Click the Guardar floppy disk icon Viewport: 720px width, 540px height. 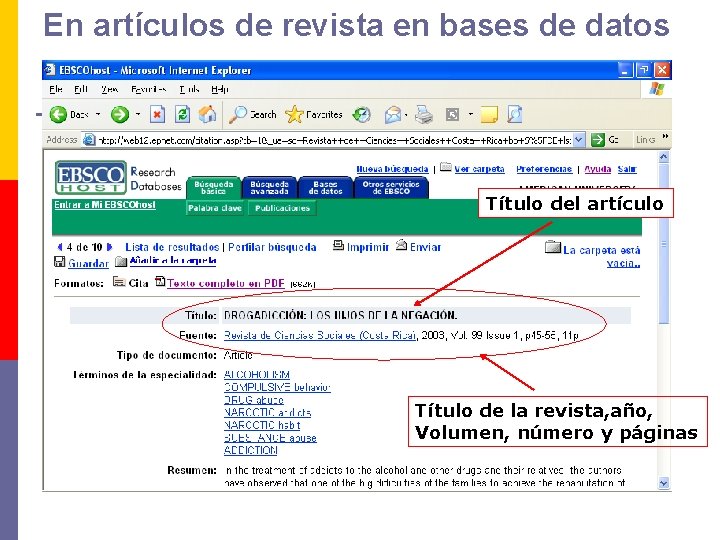point(59,262)
